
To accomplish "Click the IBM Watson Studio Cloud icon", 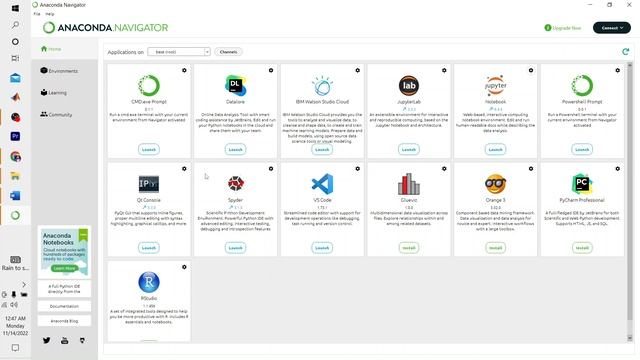I will [x=322, y=85].
